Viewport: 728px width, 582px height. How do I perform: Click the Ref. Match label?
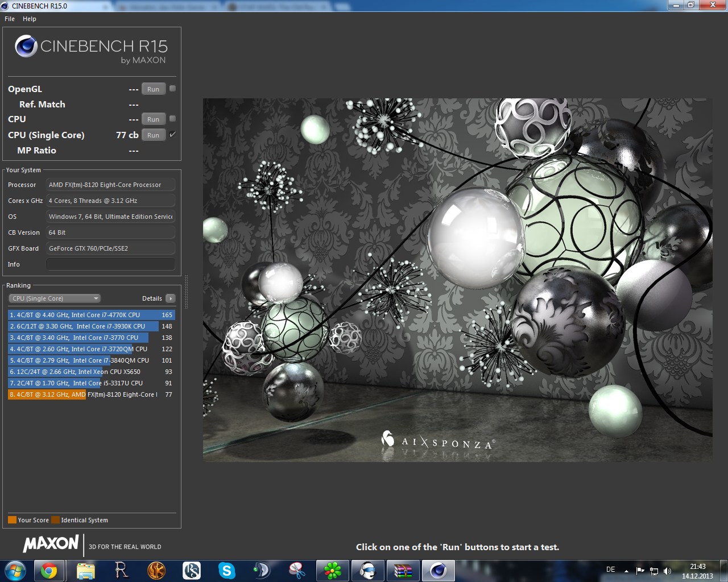[x=42, y=104]
